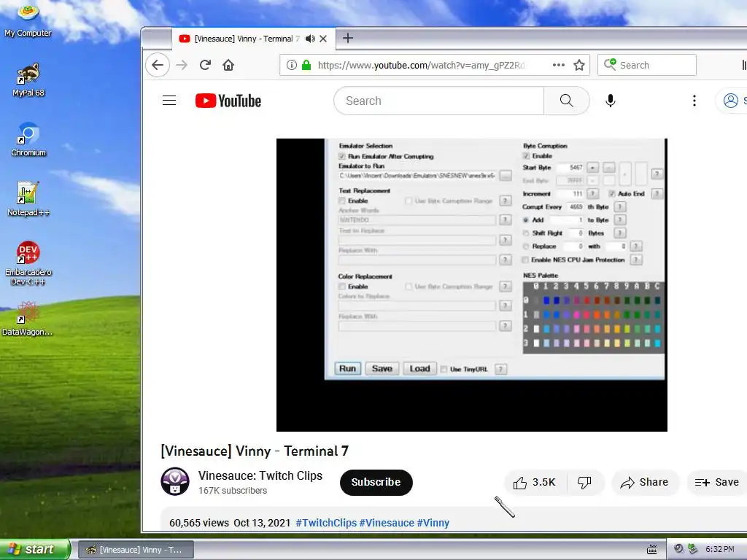Go to browser home page
This screenshot has width=747, height=560.
click(228, 65)
